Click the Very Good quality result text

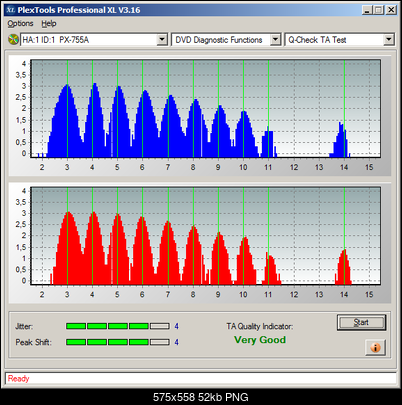(260, 340)
